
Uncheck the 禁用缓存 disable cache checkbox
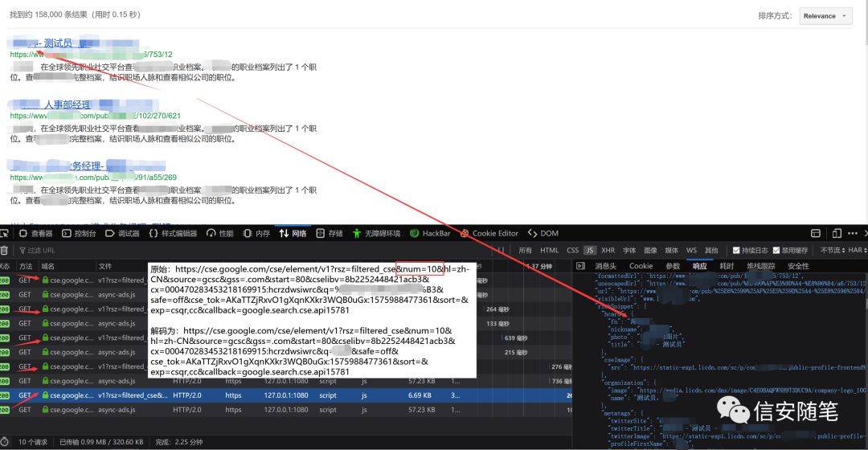776,250
